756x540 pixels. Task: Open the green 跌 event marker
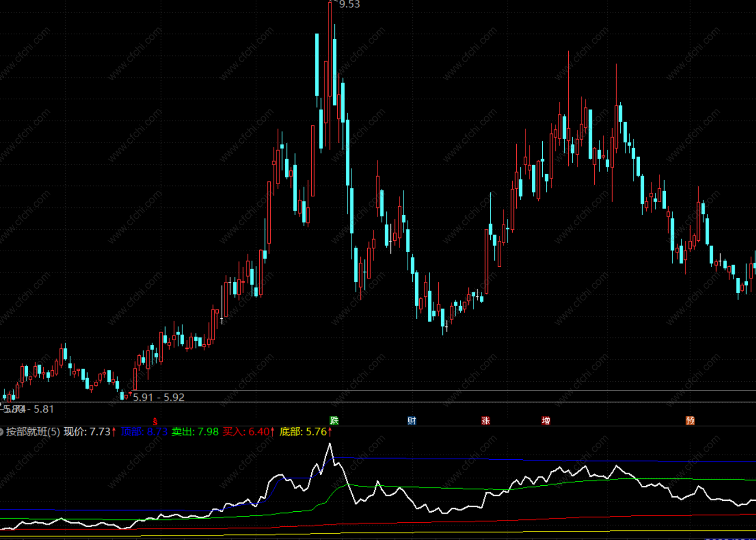tap(334, 421)
